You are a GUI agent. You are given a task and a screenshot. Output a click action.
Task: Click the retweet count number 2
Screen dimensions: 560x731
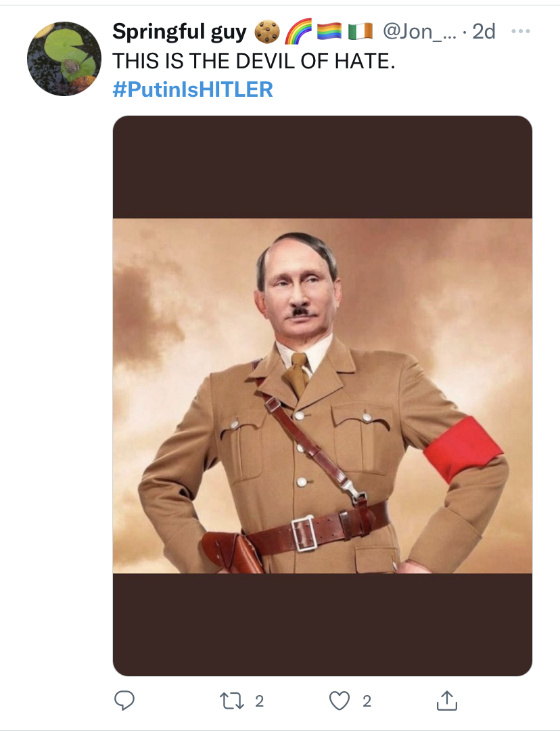pyautogui.click(x=258, y=701)
